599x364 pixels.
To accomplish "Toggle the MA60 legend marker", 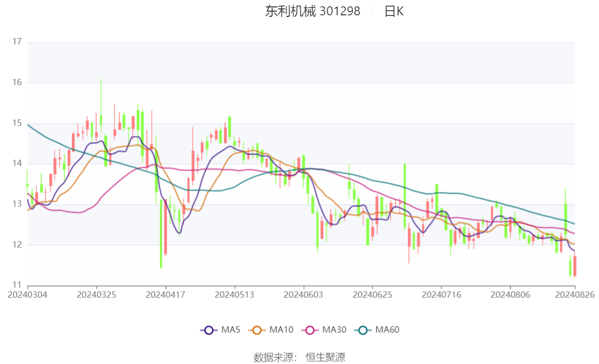I will pyautogui.click(x=363, y=330).
